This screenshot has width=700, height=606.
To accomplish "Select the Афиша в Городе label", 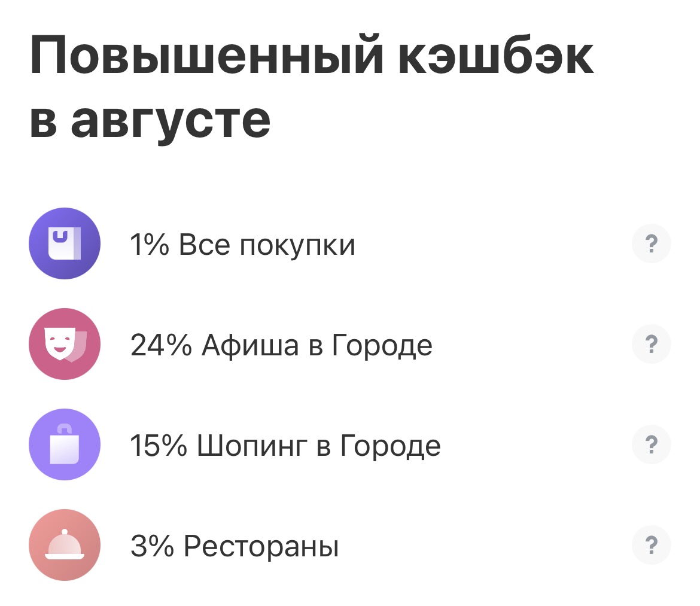I will coord(317,345).
